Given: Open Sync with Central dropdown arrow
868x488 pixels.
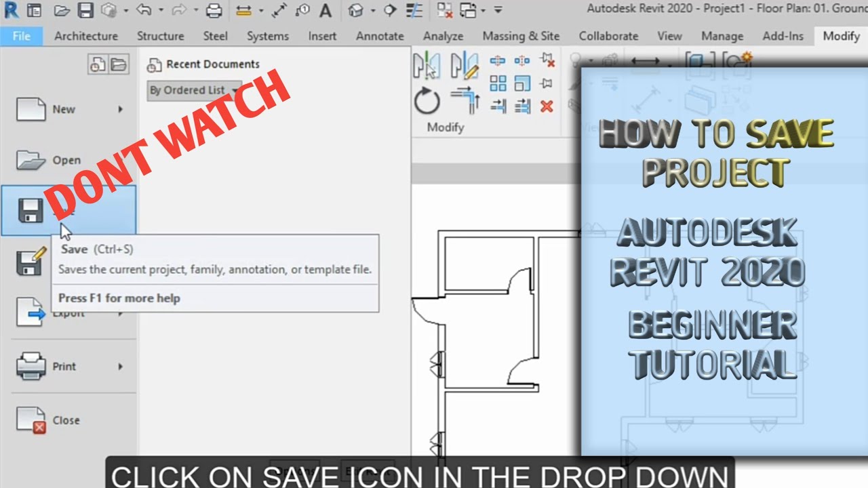Looking at the screenshot, I should [126, 10].
